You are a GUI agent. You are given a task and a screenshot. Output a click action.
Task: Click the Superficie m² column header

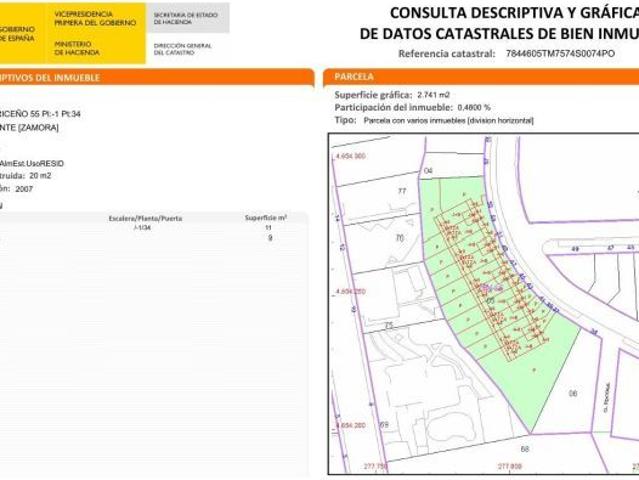click(265, 218)
